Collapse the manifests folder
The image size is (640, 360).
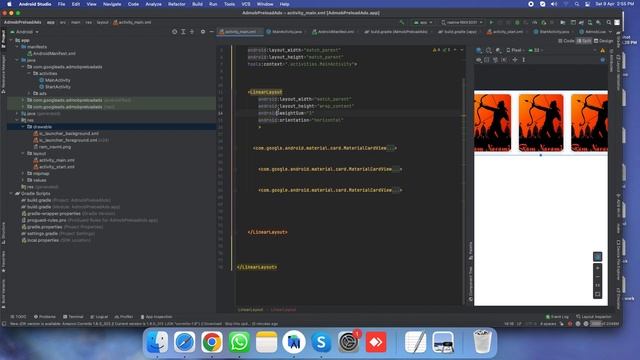[x=18, y=47]
